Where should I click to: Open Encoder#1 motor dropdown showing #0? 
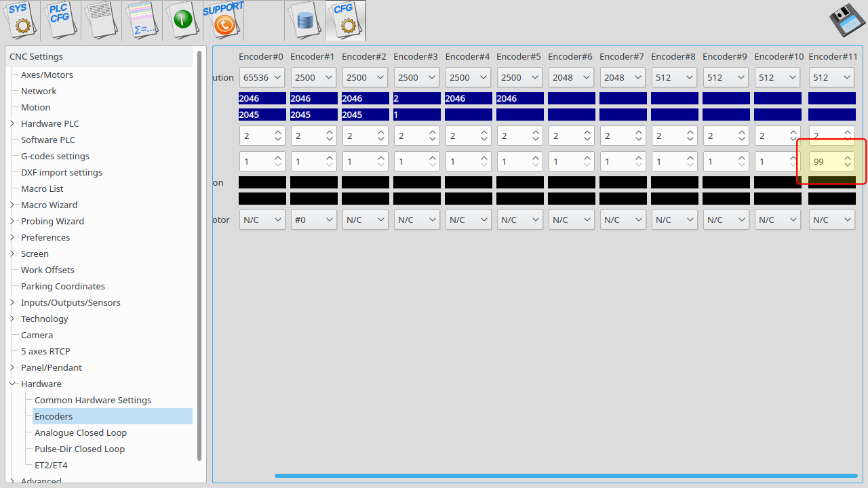313,220
